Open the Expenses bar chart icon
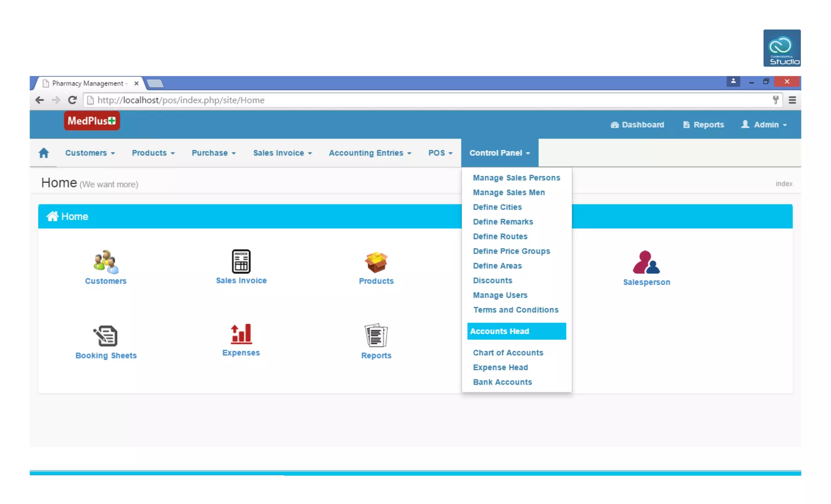 point(241,334)
